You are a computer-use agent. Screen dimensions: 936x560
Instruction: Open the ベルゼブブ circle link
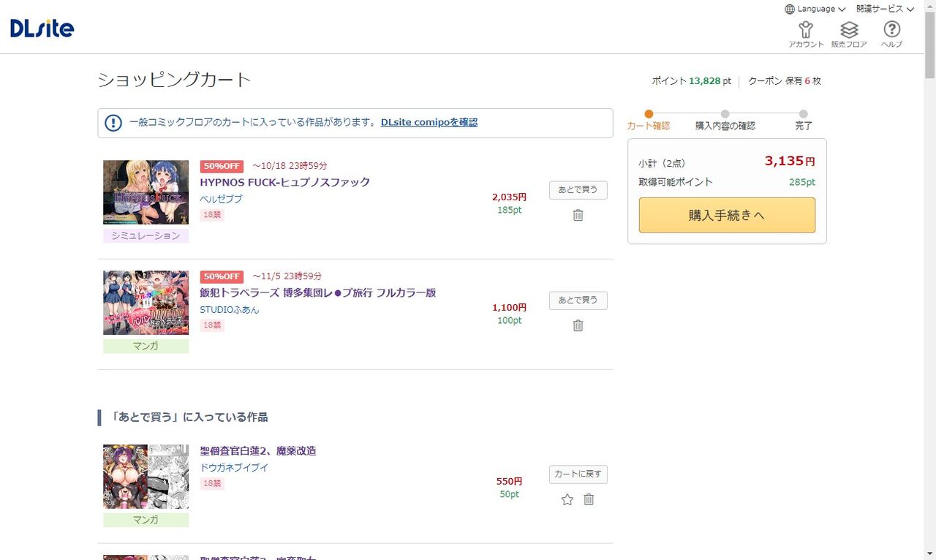click(221, 199)
